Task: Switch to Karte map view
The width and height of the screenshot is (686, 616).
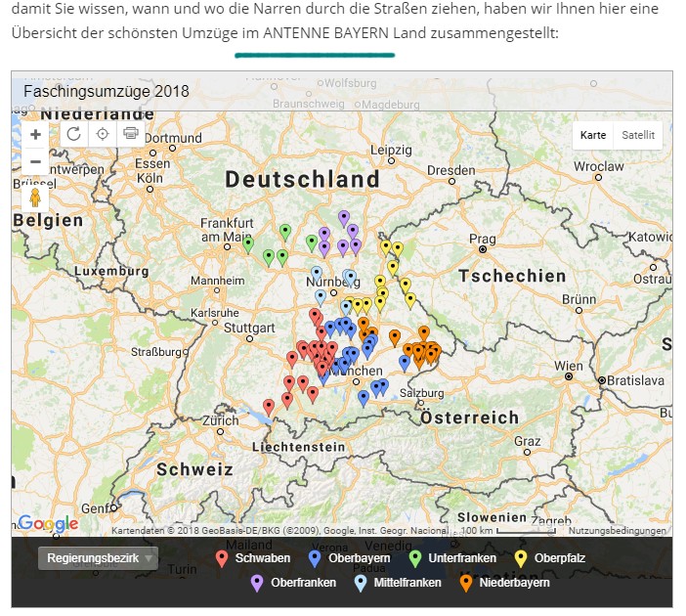Action: (x=593, y=135)
